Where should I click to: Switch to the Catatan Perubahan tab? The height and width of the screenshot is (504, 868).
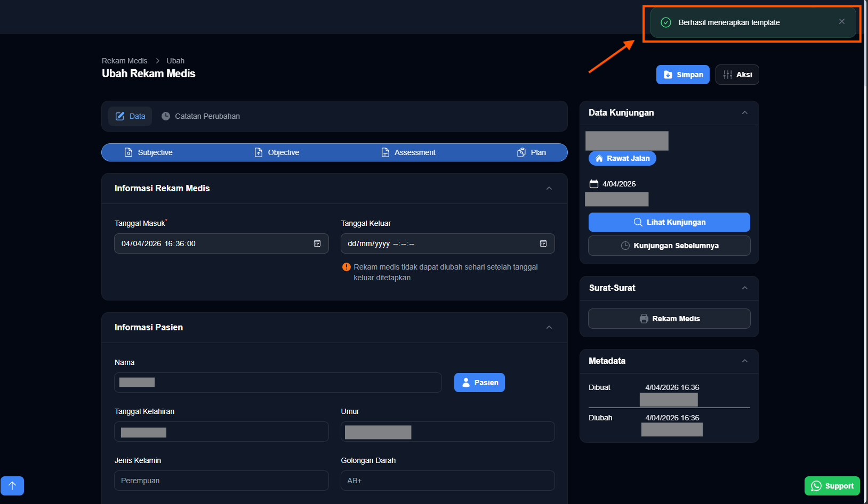coord(200,116)
